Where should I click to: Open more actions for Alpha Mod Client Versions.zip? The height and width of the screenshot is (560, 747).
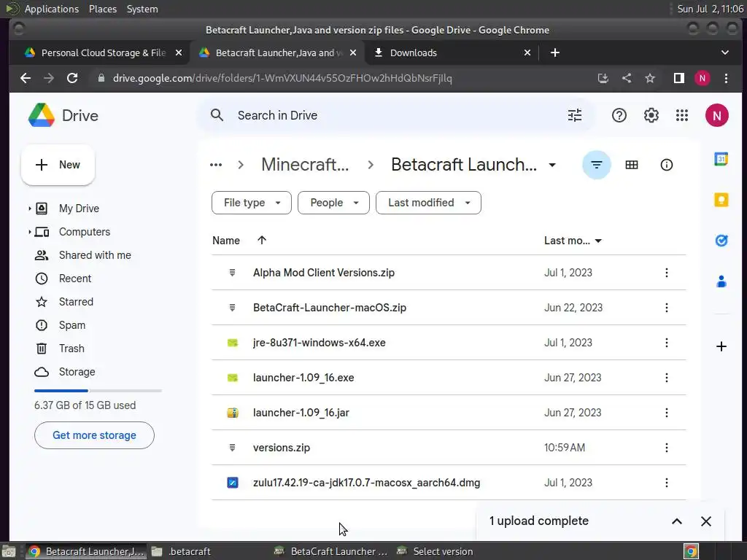(666, 273)
